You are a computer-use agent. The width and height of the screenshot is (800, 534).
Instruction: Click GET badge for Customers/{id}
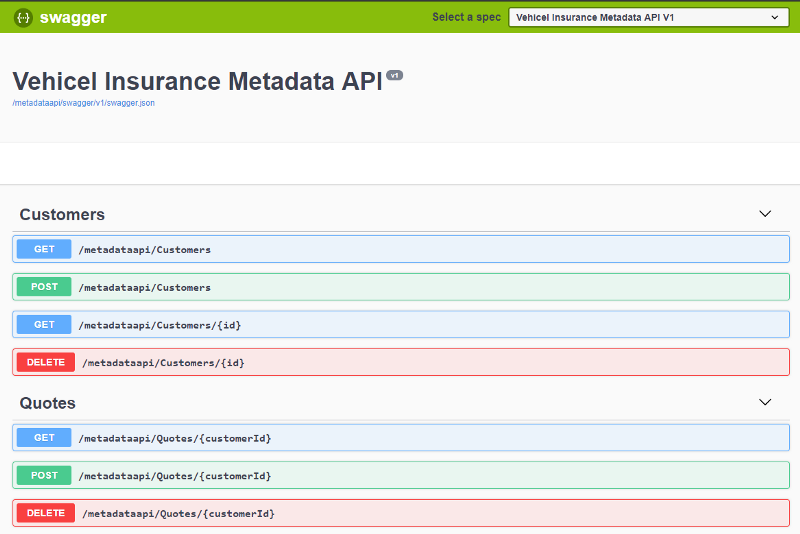click(x=44, y=325)
